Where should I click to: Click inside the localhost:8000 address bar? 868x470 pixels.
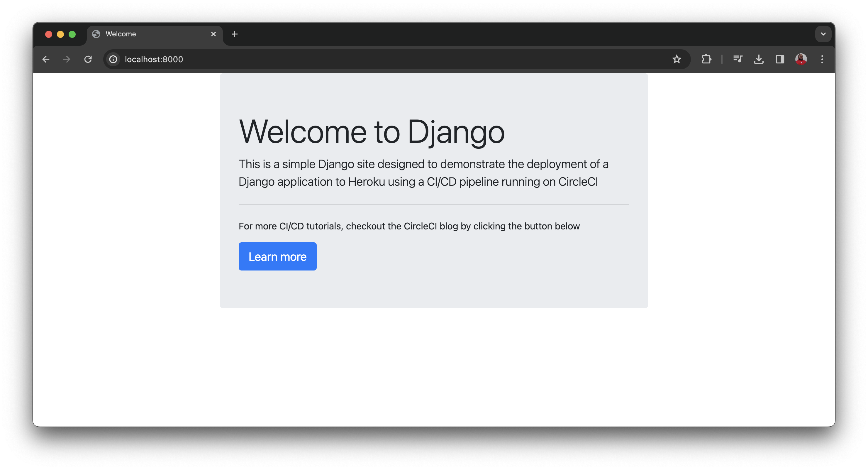click(236, 59)
